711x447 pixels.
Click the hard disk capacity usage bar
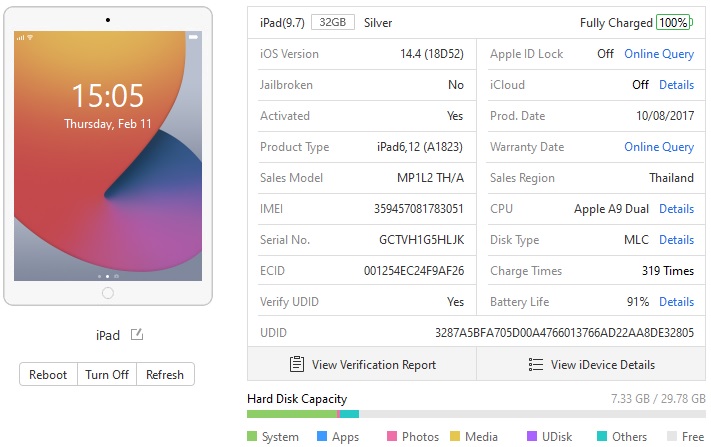click(x=476, y=414)
